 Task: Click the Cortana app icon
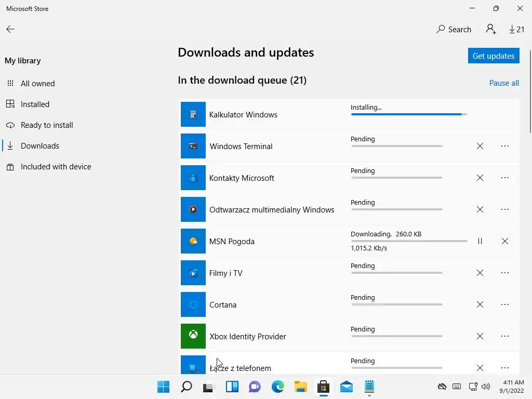(193, 304)
